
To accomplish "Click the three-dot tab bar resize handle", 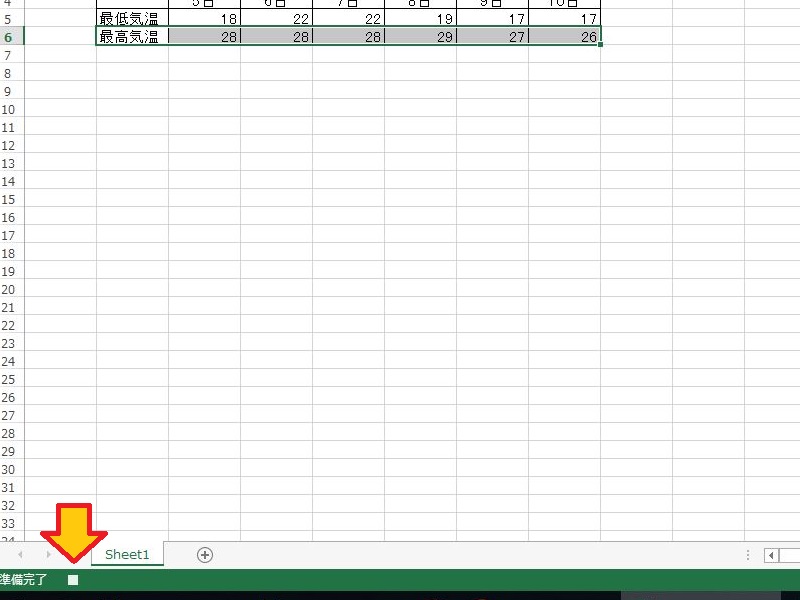I will pos(748,555).
